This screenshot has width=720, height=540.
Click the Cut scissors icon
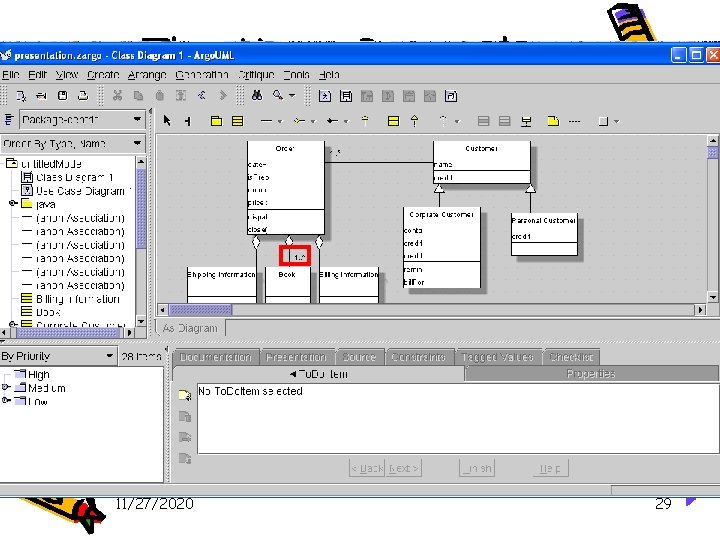click(x=118, y=96)
